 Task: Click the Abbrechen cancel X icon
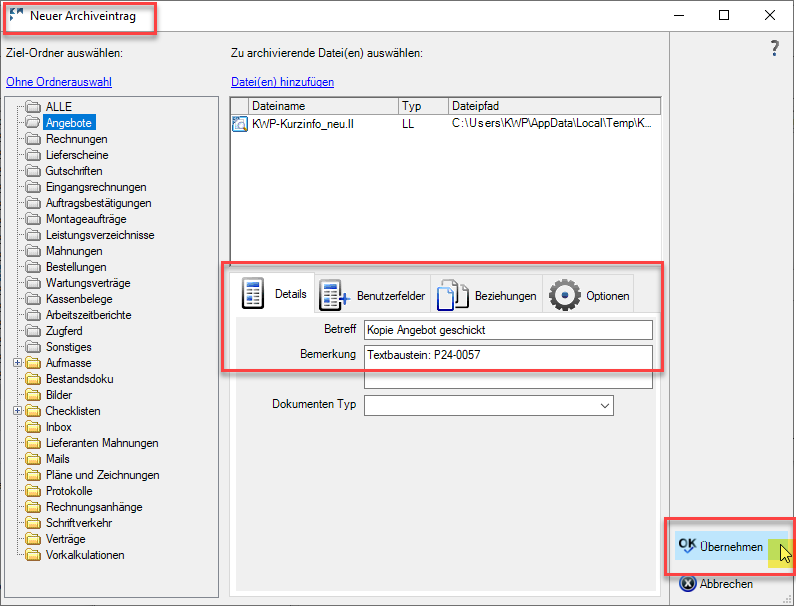(x=687, y=584)
